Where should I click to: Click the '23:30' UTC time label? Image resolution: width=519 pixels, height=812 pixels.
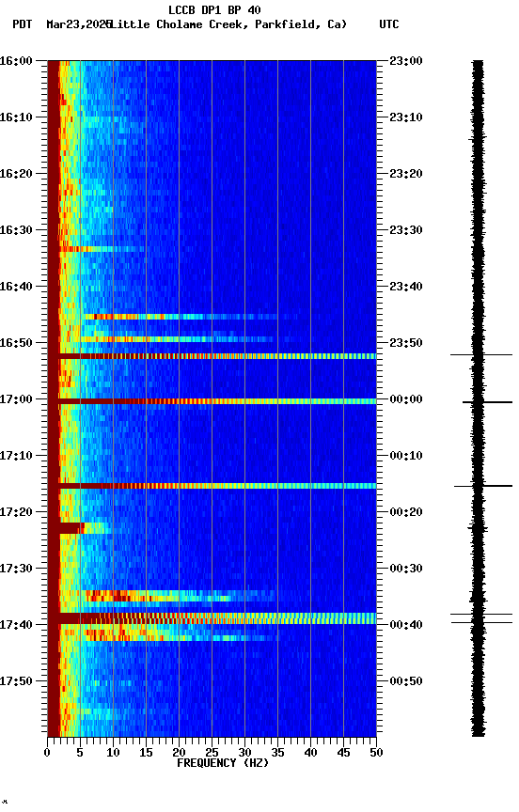click(x=406, y=230)
